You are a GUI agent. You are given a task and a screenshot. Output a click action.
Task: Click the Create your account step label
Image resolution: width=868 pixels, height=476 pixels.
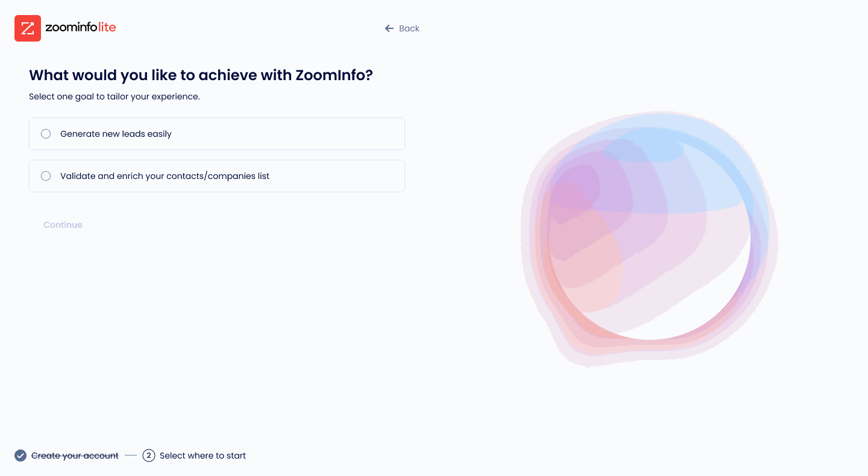pyautogui.click(x=75, y=456)
